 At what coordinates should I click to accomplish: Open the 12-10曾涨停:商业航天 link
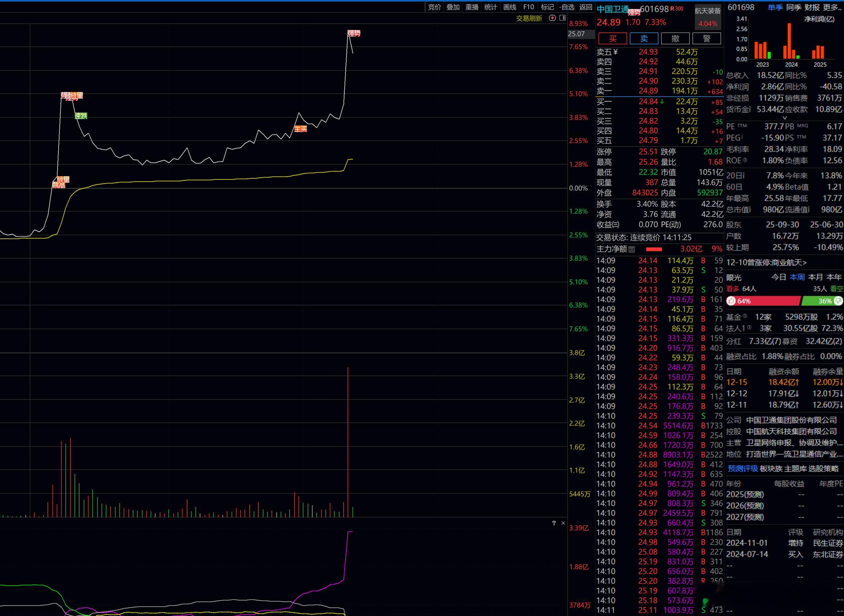766,263
